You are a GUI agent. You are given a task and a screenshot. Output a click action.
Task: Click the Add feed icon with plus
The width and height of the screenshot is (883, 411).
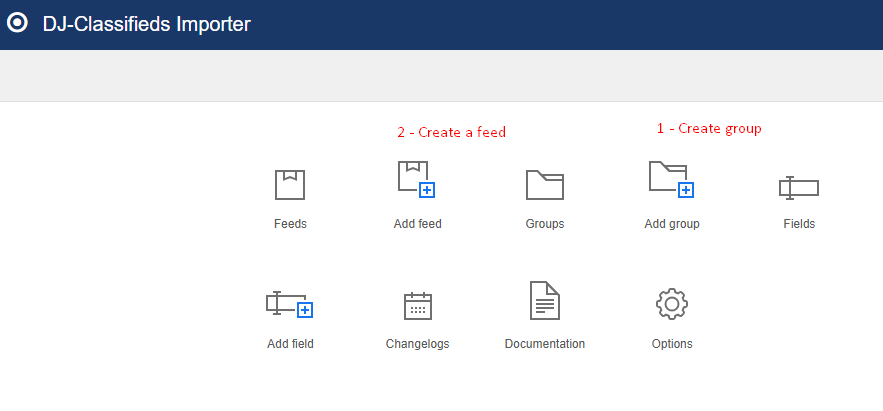(416, 179)
